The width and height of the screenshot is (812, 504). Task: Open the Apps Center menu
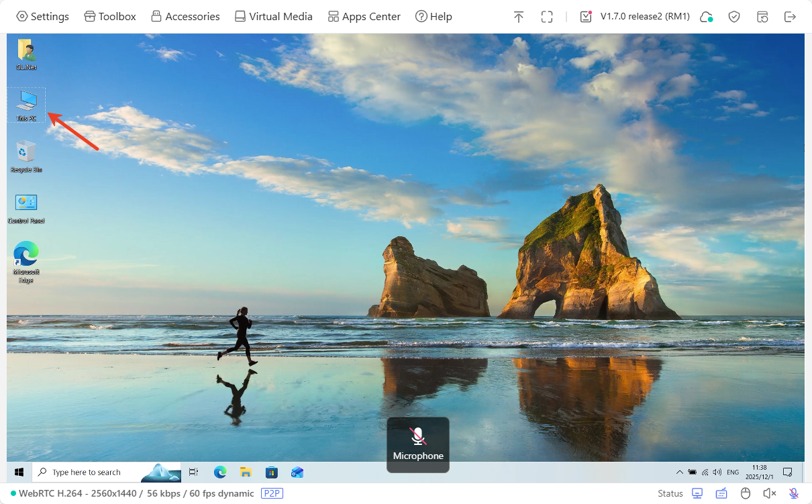point(364,17)
